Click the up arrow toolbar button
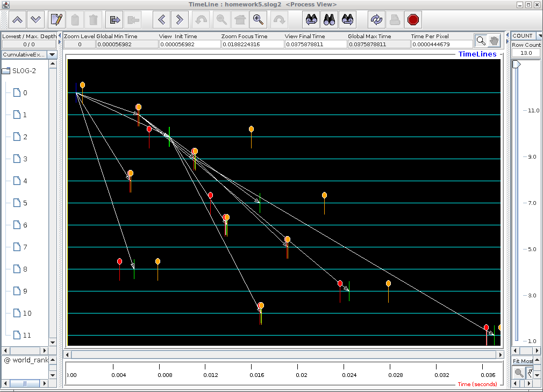Screen dimensions: 543x392 point(18,20)
